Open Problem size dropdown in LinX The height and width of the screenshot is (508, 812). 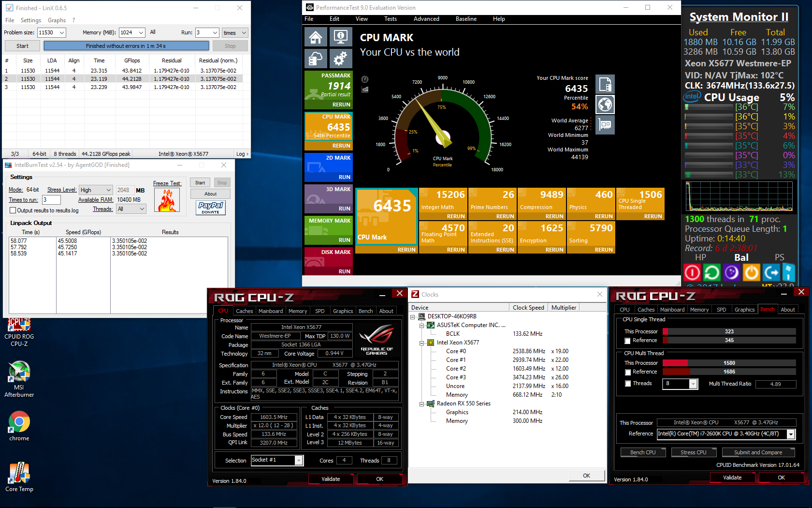61,32
